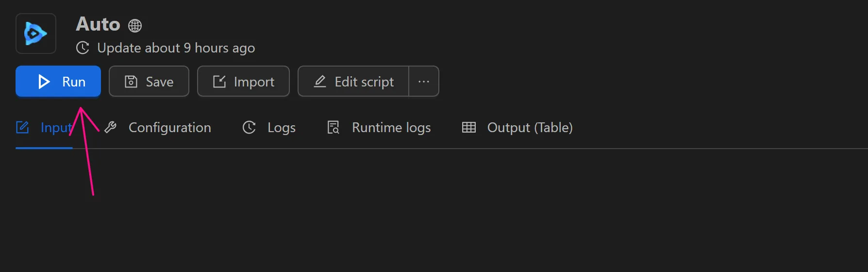View the Logs tab
The image size is (868, 272).
tap(281, 128)
